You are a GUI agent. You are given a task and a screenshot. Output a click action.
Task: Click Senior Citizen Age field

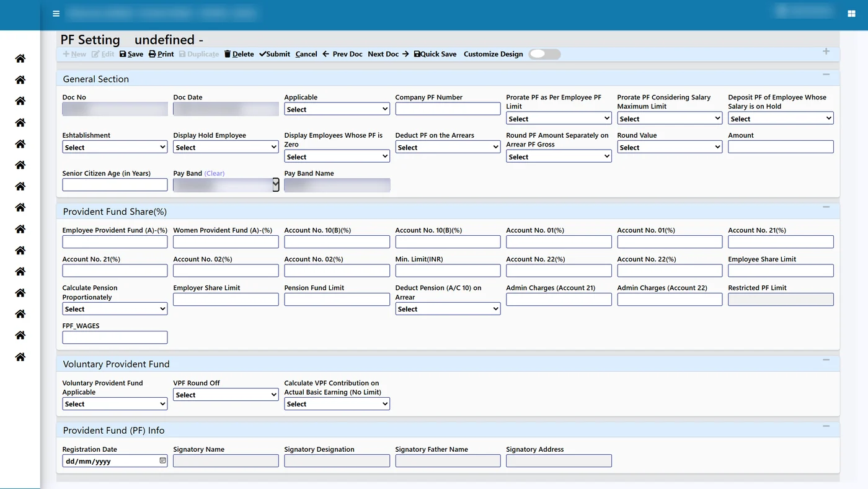115,185
